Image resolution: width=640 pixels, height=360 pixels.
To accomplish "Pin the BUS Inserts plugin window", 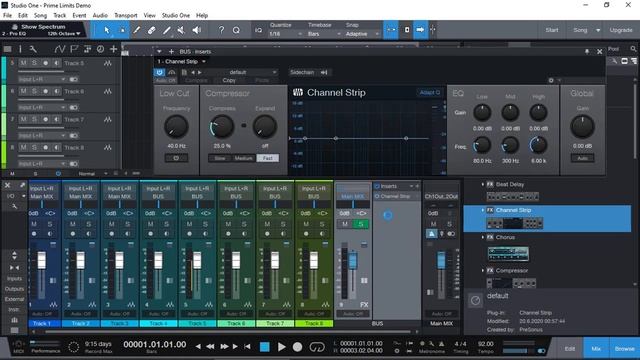I will pyautogui.click(x=587, y=51).
